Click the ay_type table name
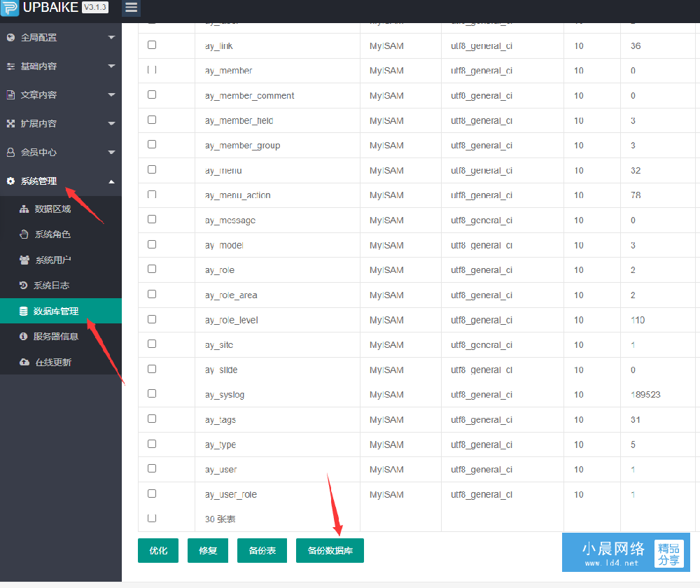Screen dimensions: 700x588 [220, 444]
